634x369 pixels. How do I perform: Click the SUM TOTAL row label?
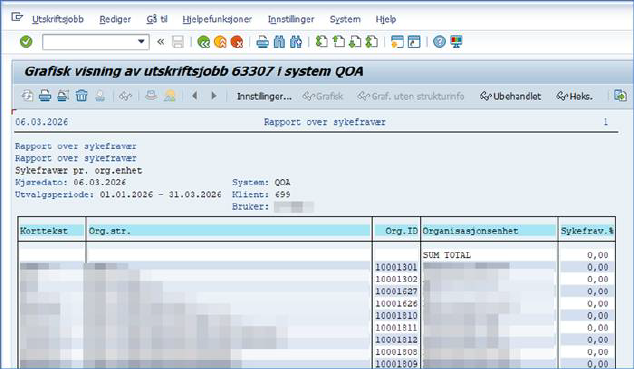pos(447,255)
